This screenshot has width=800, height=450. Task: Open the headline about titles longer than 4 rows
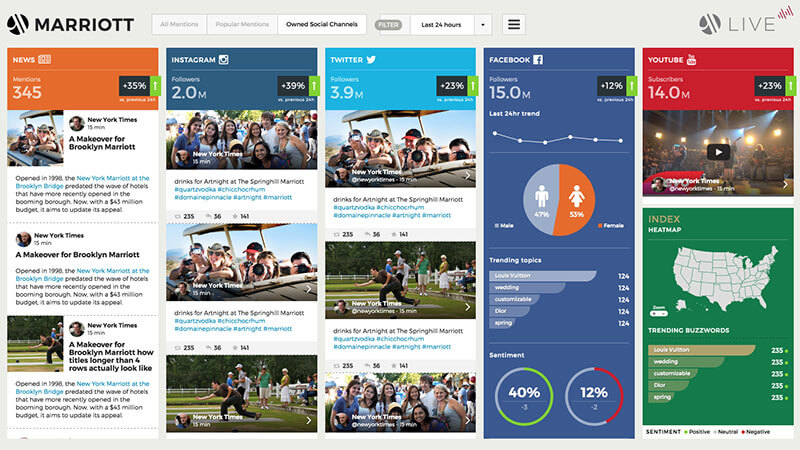click(111, 356)
